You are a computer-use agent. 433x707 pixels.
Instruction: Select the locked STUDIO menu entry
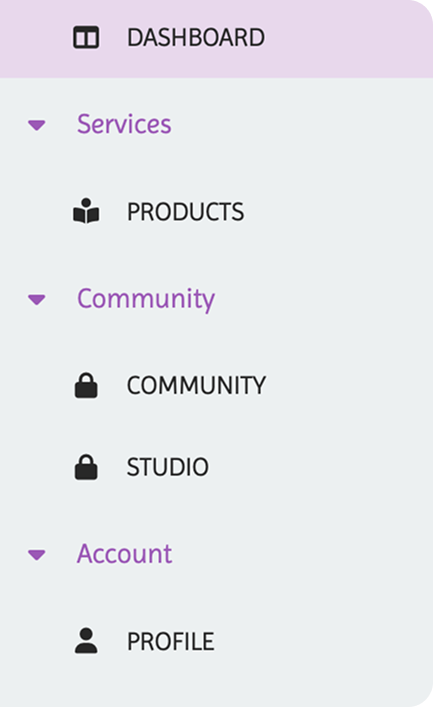point(167,467)
